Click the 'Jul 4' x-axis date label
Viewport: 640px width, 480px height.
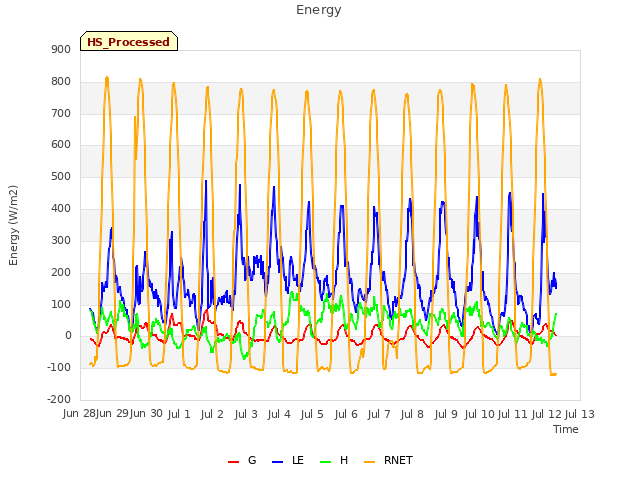279,414
